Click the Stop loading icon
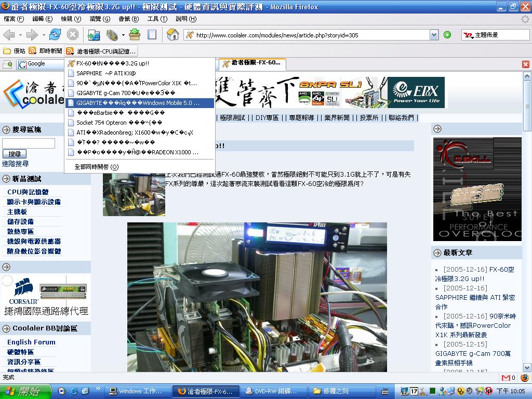 coord(73,35)
